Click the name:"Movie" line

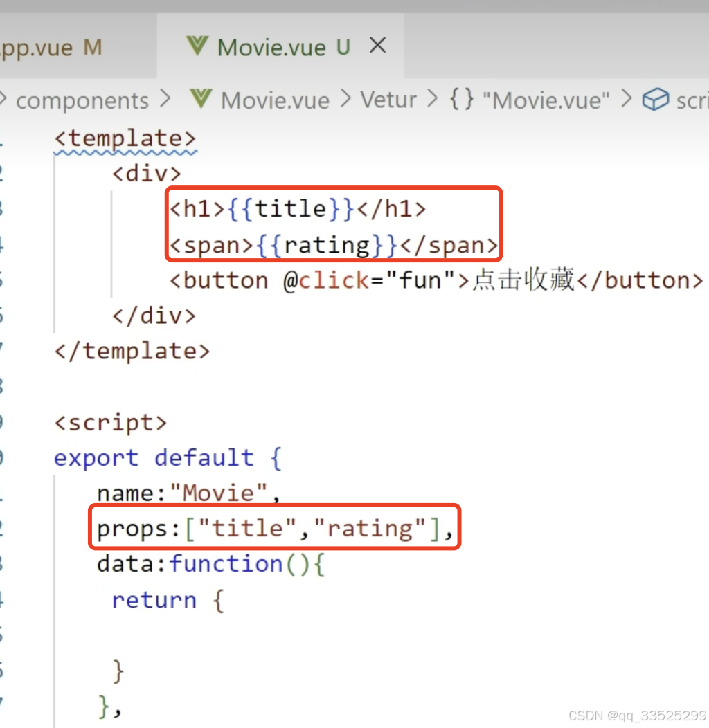(189, 493)
